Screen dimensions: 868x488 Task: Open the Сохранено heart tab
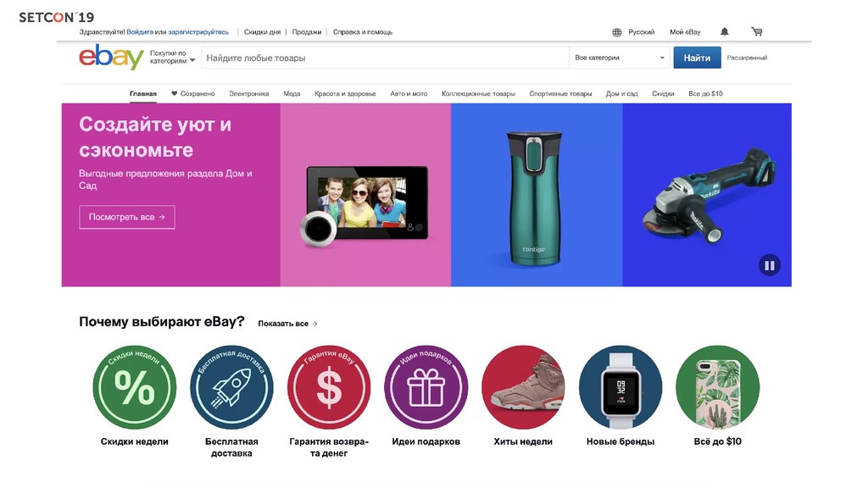192,93
